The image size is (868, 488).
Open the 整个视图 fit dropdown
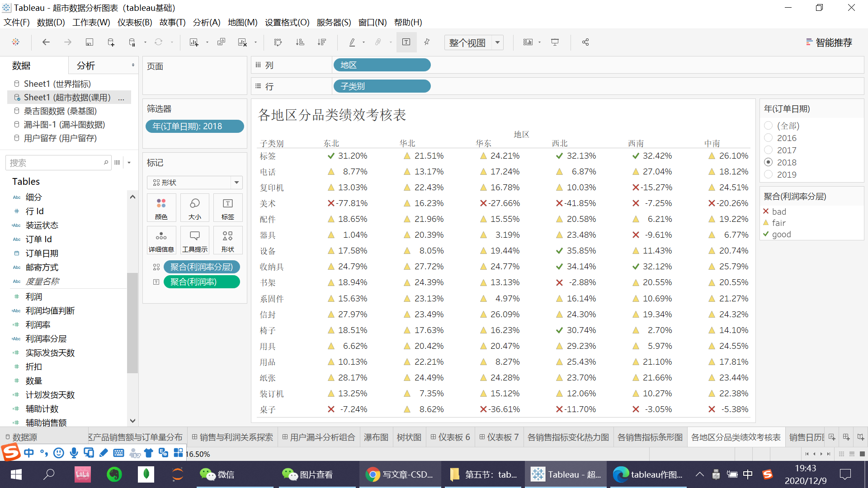[x=497, y=42]
